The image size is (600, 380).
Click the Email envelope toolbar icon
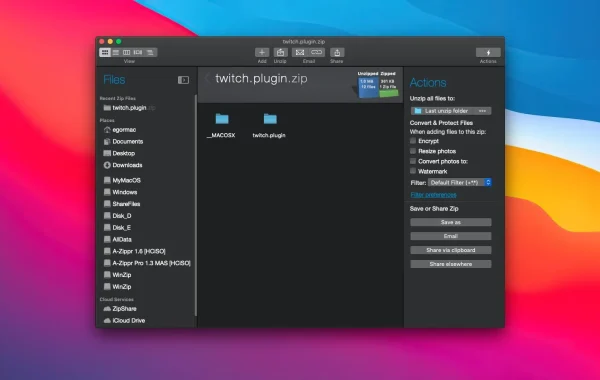point(300,52)
